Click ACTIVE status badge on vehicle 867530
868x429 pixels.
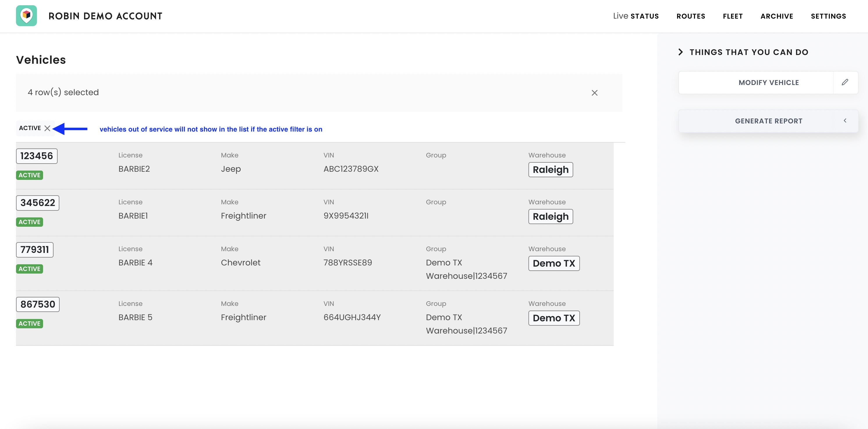tap(29, 324)
